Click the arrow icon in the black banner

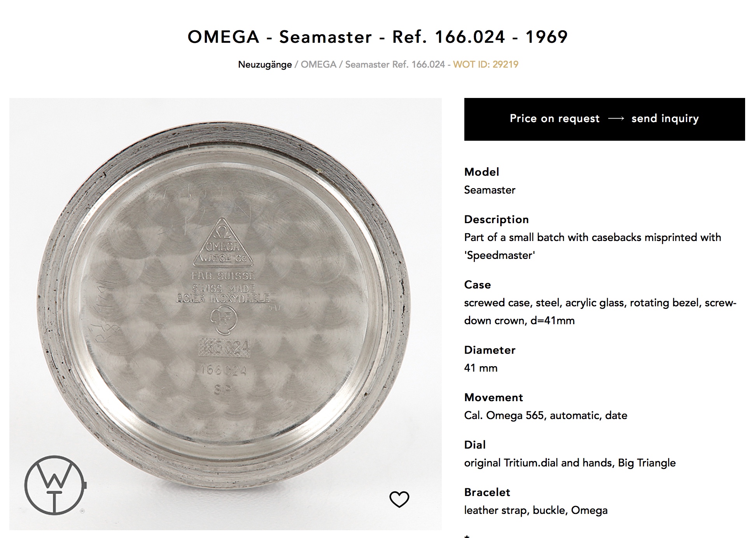pos(616,119)
